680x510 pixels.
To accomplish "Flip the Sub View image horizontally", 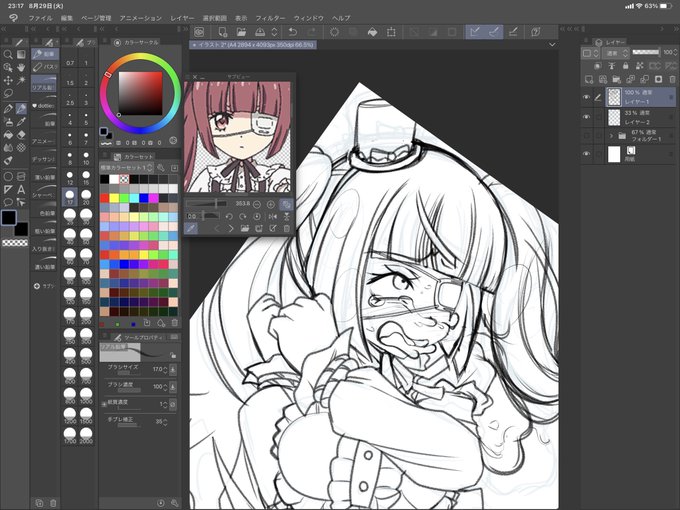I will pos(272,216).
